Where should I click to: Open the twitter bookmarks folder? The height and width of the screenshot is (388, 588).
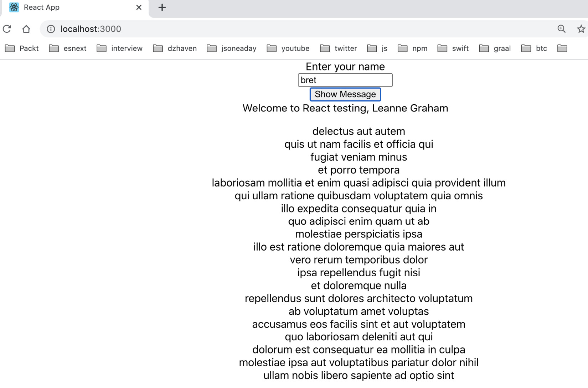tap(339, 48)
